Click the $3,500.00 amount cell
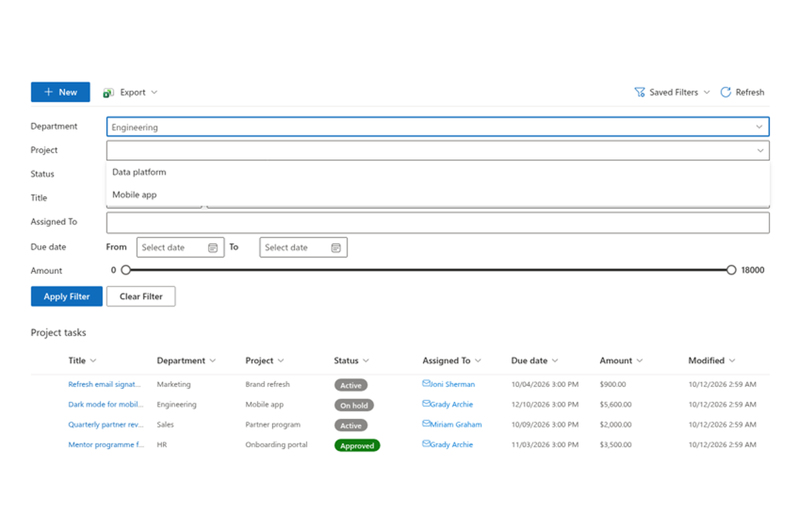Image resolution: width=798 pixels, height=532 pixels. tap(616, 445)
